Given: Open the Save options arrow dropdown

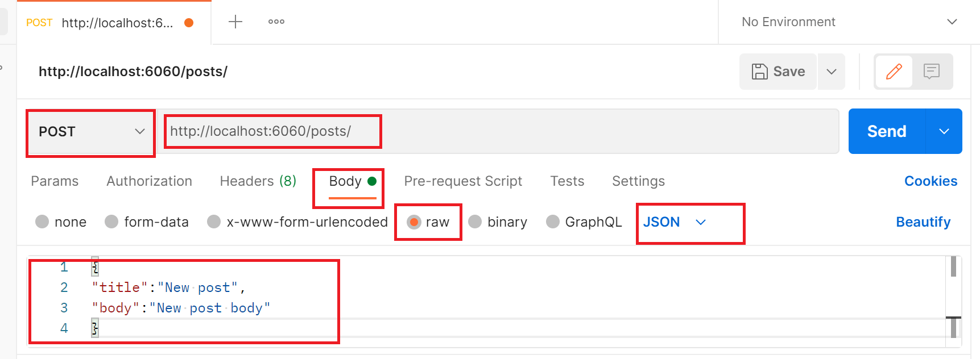Looking at the screenshot, I should pyautogui.click(x=832, y=72).
